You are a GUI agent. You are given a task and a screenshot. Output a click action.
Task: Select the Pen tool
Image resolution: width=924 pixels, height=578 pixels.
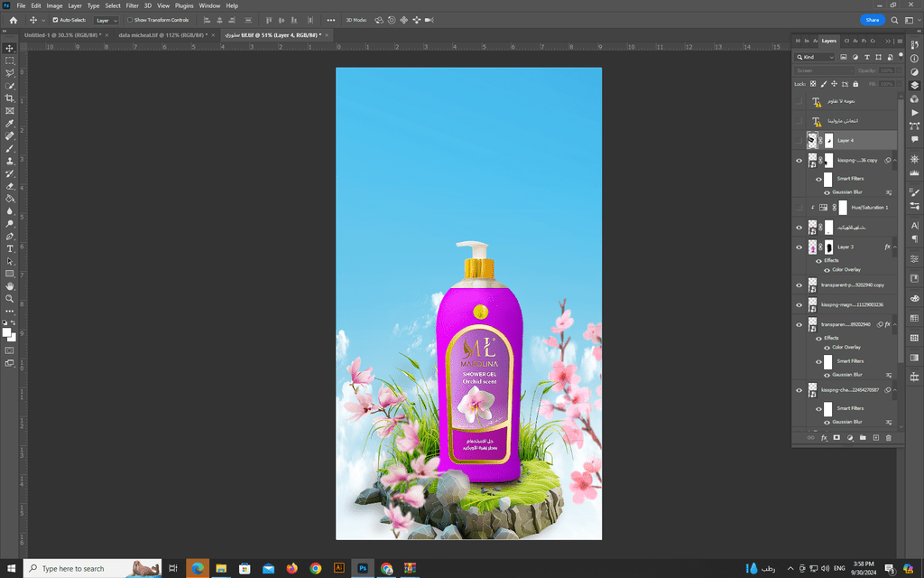tap(9, 236)
